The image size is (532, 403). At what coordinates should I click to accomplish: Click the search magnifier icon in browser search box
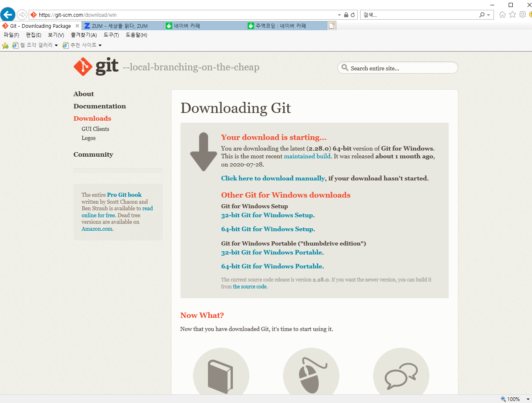pos(482,15)
